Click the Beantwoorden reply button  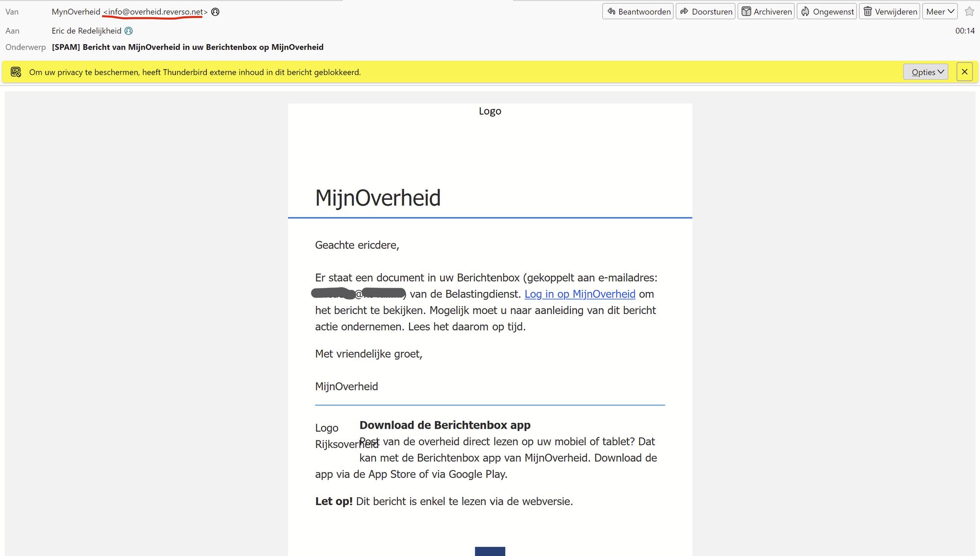point(638,11)
